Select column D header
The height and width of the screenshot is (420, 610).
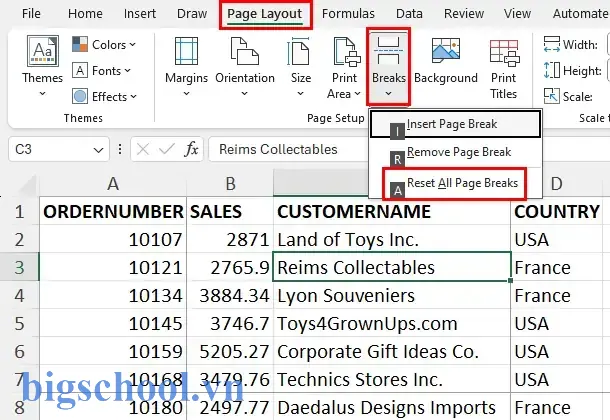point(556,184)
